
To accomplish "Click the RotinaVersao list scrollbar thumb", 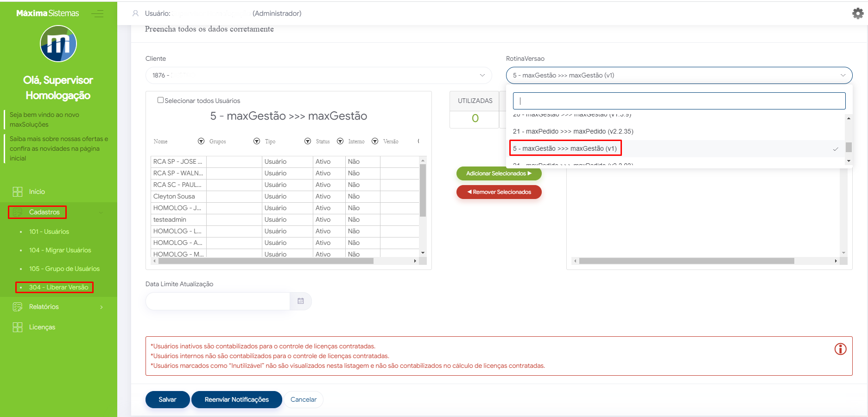I will (x=849, y=147).
